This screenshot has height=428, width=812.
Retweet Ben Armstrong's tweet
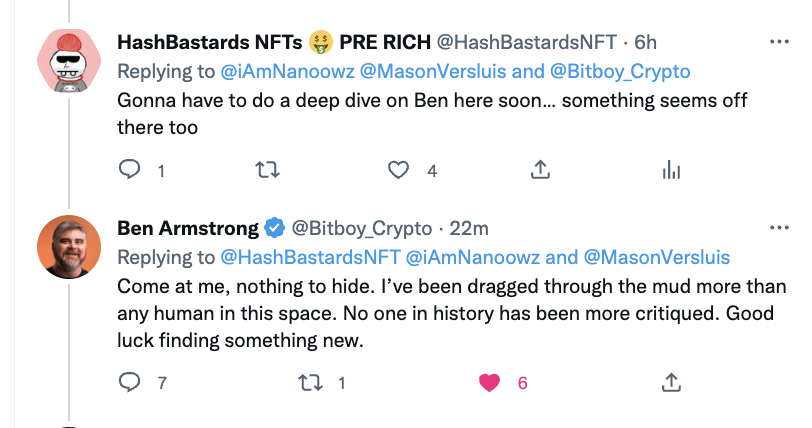pyautogui.click(x=310, y=381)
